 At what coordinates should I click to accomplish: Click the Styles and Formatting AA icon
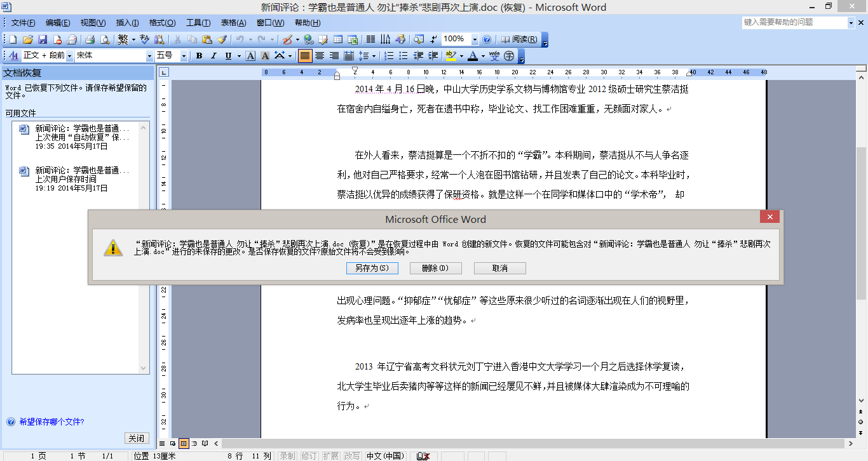(x=14, y=56)
